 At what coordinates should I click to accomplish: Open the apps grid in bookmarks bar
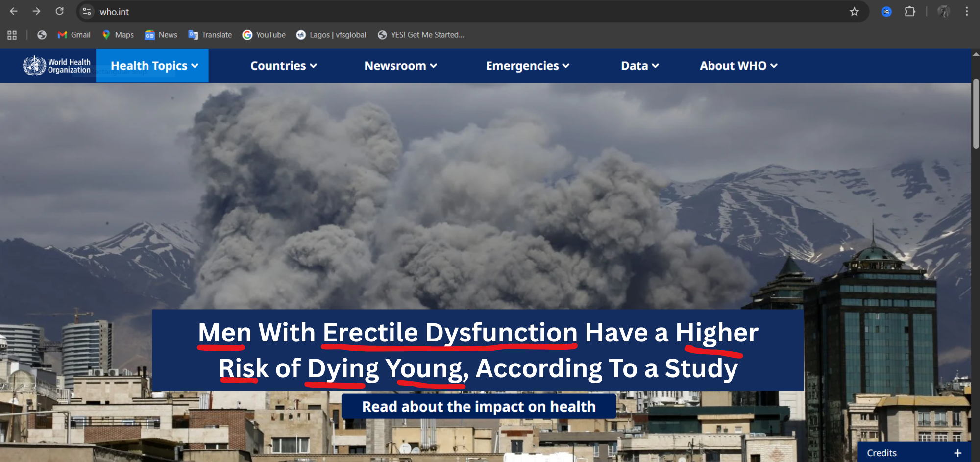12,35
